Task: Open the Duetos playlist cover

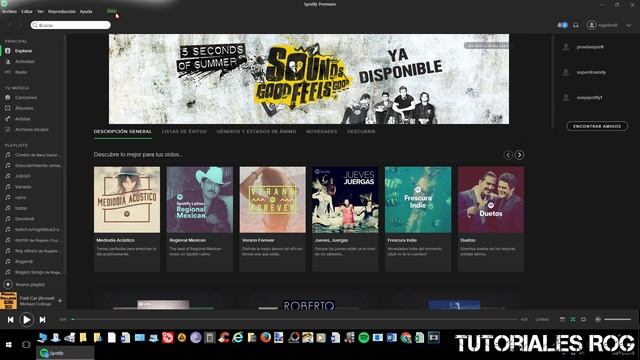Action: click(491, 200)
